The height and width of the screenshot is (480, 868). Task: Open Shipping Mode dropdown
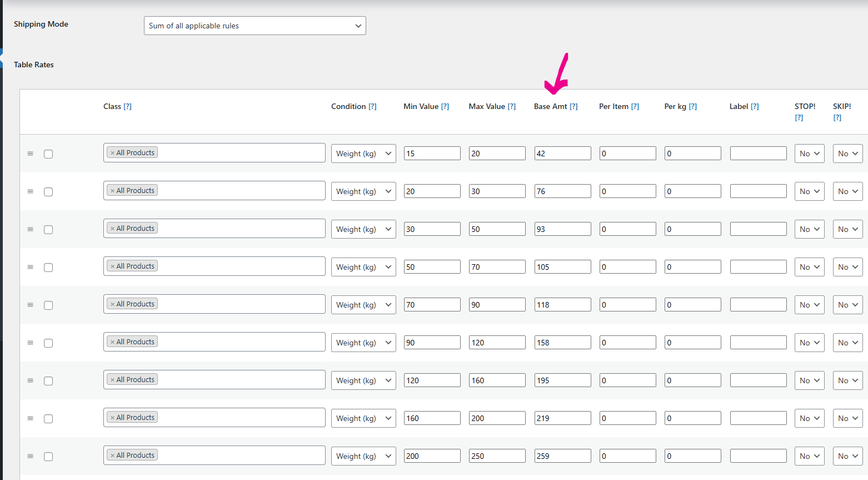click(255, 26)
